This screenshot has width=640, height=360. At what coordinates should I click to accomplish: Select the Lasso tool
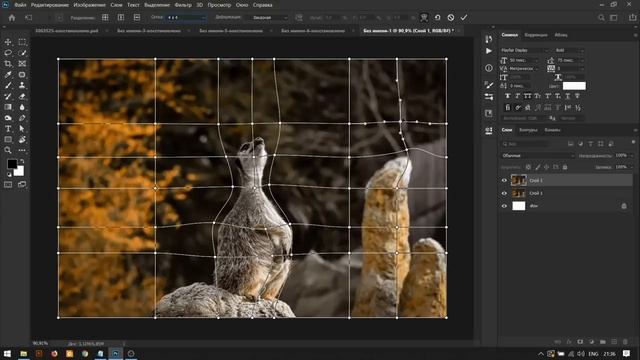coord(8,53)
